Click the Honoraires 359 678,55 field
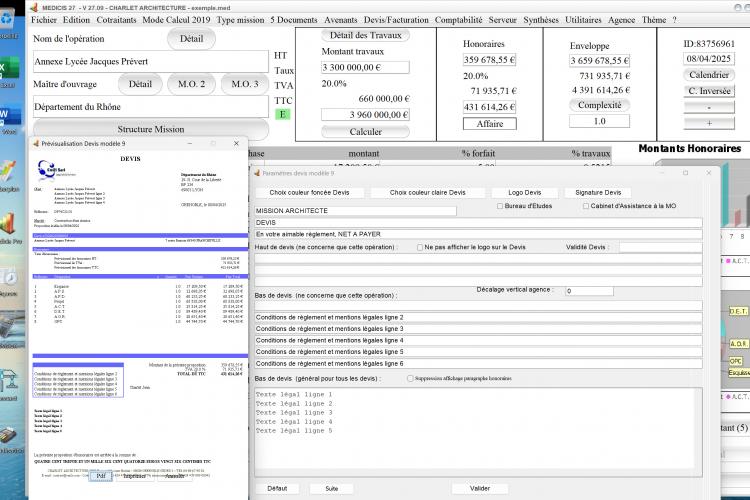The height and width of the screenshot is (500, 750). (489, 60)
